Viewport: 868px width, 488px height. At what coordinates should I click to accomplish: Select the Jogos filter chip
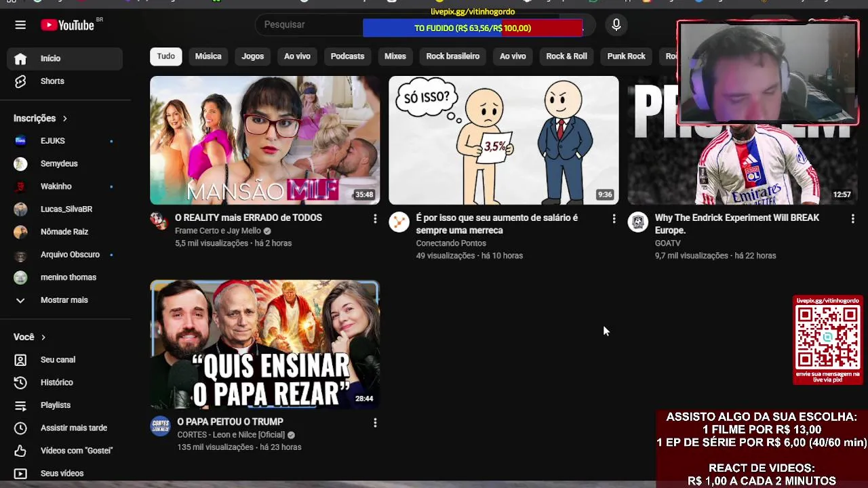(252, 56)
